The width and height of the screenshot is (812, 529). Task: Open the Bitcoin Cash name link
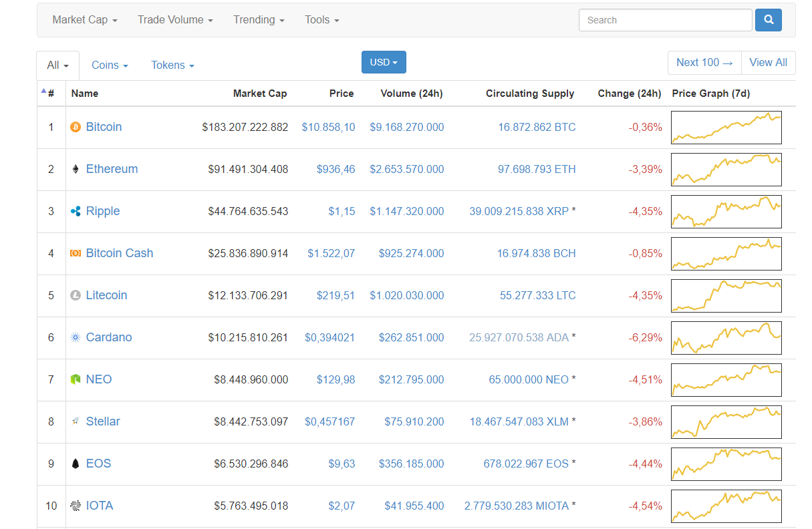(x=120, y=253)
